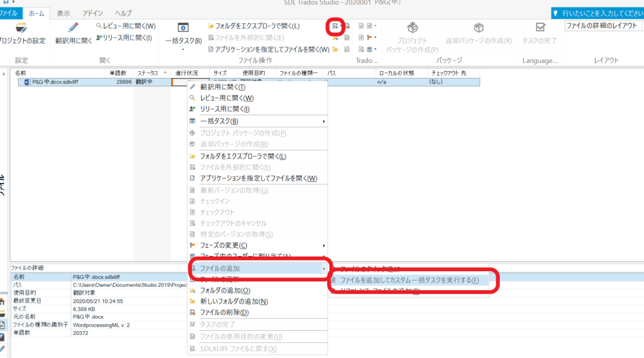Open the ribbon's 一括タスク(B) batch tasks icon

click(183, 28)
